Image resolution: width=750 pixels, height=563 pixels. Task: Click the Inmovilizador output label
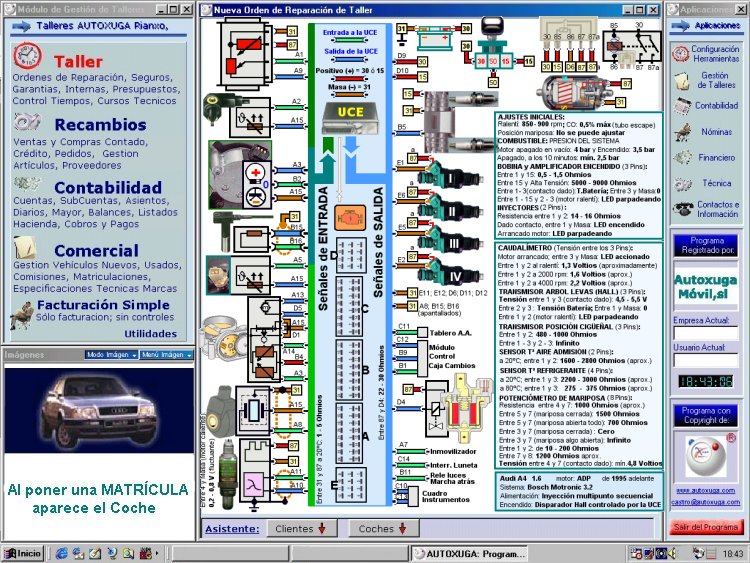tap(453, 452)
